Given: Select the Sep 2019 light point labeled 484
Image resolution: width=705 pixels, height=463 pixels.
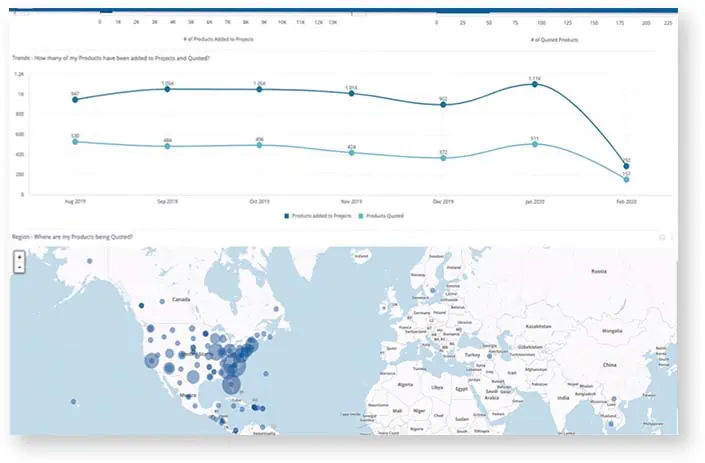Looking at the screenshot, I should 167,147.
